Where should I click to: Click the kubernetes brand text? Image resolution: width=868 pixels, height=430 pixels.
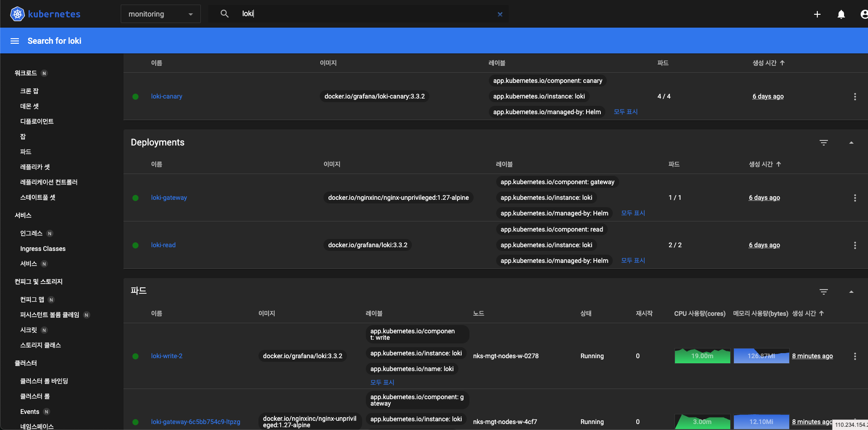pos(54,14)
